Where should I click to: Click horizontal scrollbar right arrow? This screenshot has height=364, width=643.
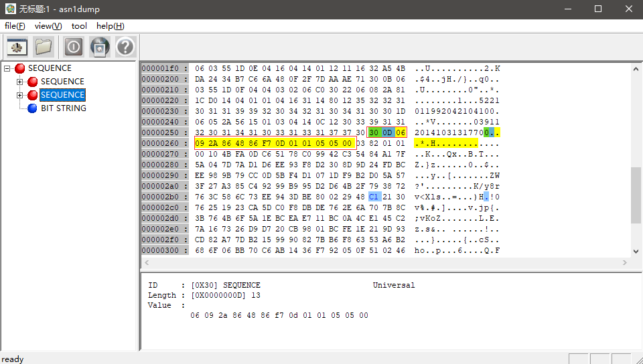point(625,262)
